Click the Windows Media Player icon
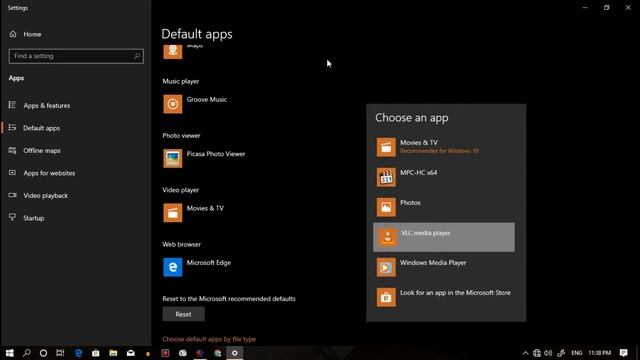 point(386,267)
